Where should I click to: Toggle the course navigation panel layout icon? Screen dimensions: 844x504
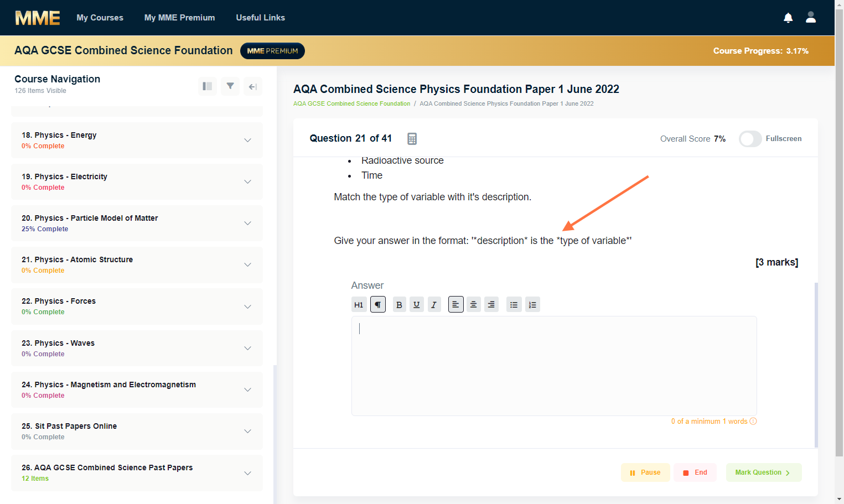[x=208, y=86]
